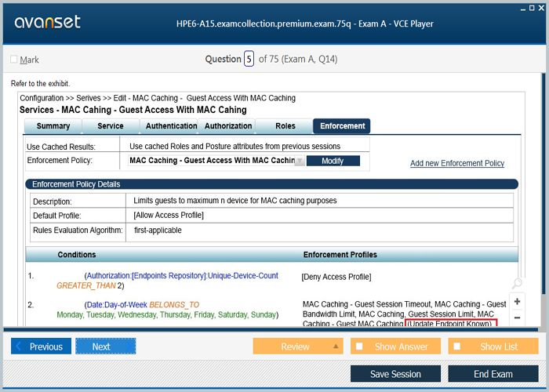Image resolution: width=549 pixels, height=392 pixels.
Task: Select the Roles tab
Action: [x=285, y=126]
